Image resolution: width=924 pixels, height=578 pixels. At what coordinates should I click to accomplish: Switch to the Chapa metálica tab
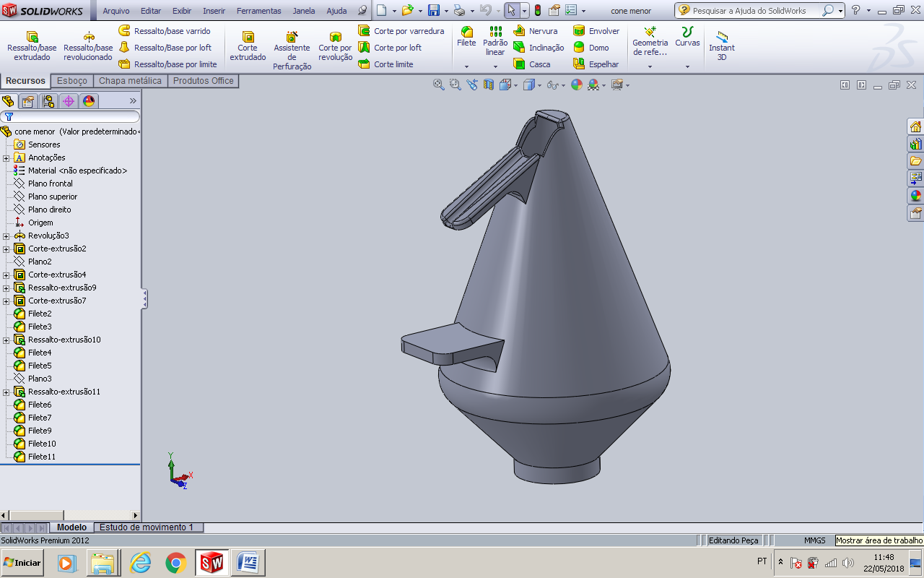[130, 81]
